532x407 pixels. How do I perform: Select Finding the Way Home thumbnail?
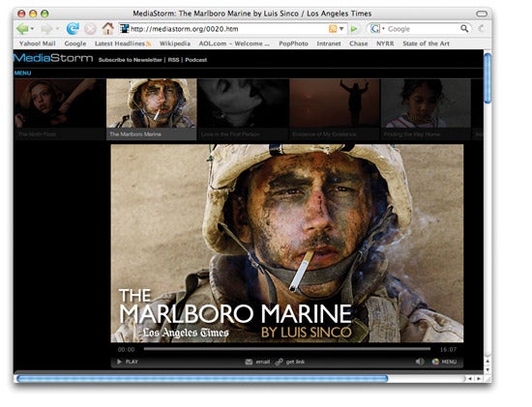(x=426, y=109)
